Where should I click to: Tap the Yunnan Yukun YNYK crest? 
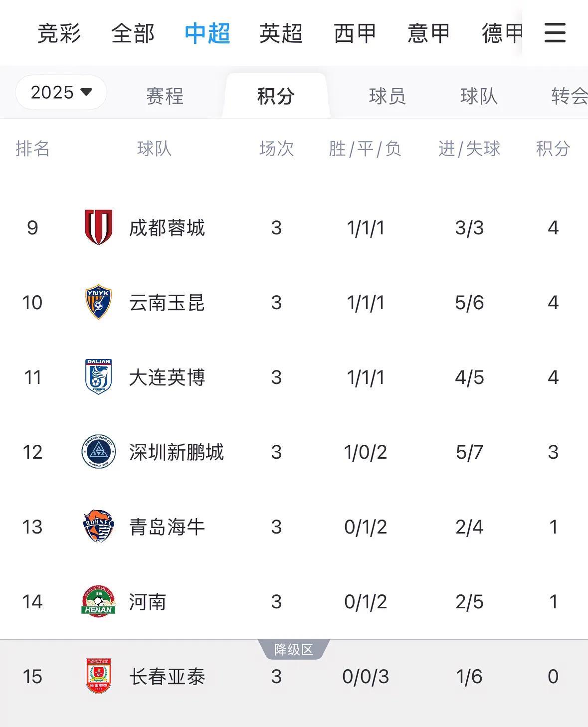coord(98,302)
